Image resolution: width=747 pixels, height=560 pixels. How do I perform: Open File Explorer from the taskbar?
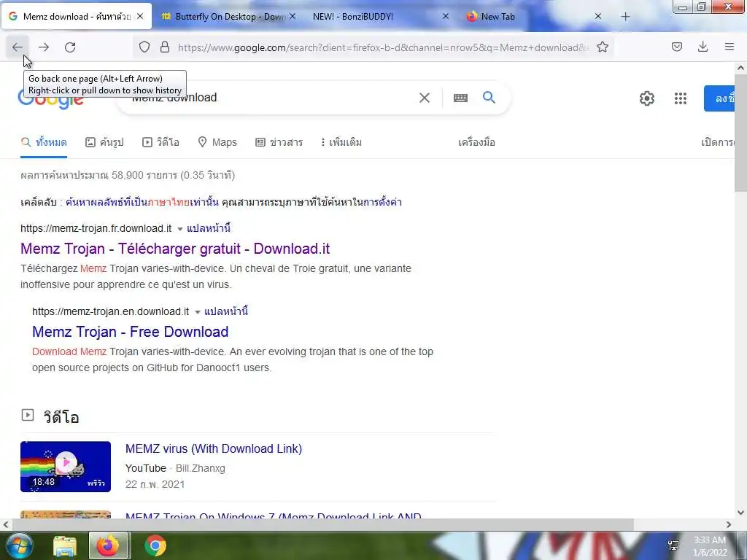point(65,545)
